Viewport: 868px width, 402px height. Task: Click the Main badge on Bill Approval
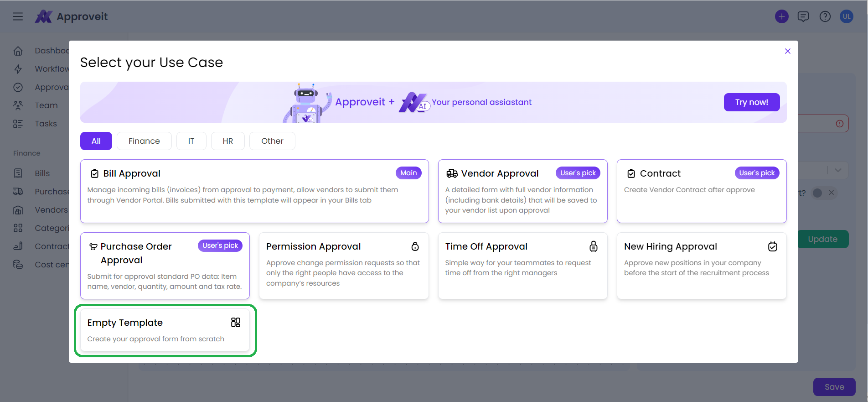408,173
